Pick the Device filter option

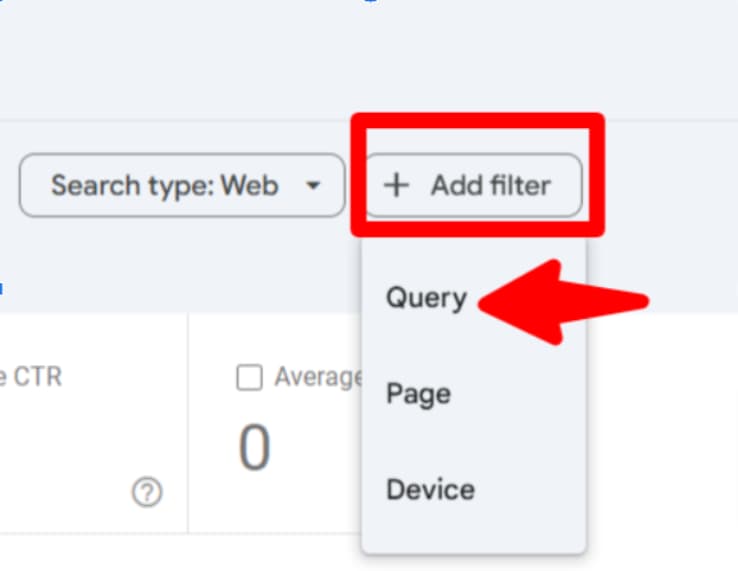click(430, 490)
